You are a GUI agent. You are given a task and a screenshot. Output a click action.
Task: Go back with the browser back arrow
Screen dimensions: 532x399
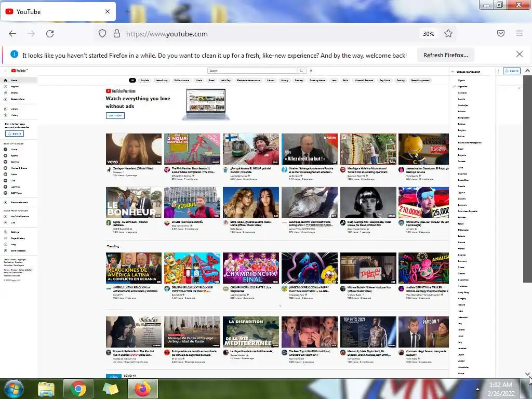pyautogui.click(x=12, y=34)
